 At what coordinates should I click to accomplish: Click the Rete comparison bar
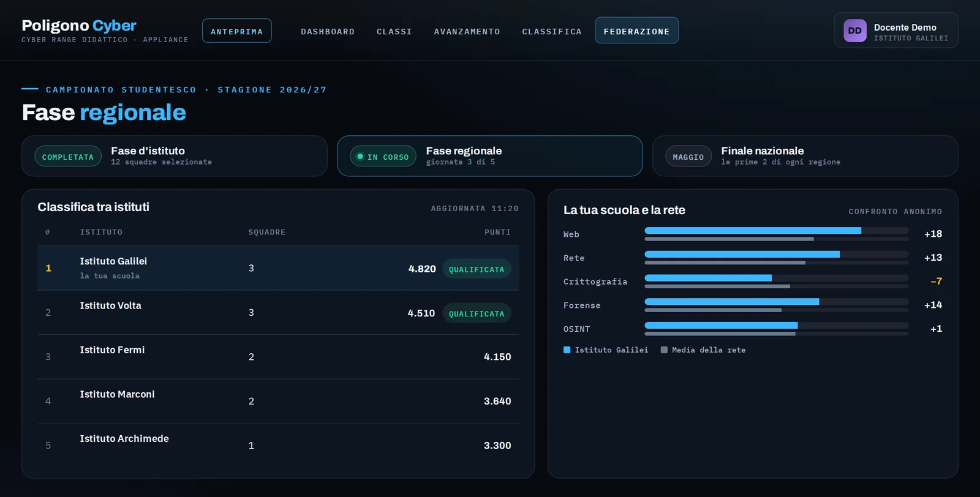tap(777, 258)
